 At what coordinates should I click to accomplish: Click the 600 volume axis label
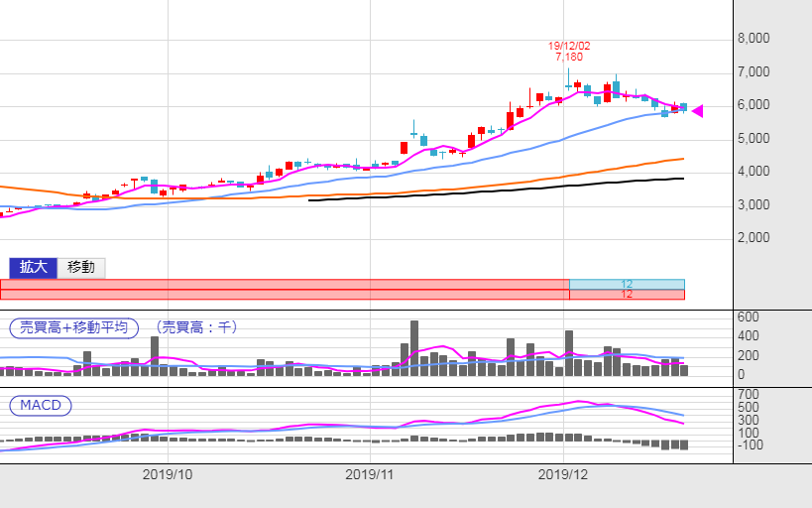tap(748, 317)
